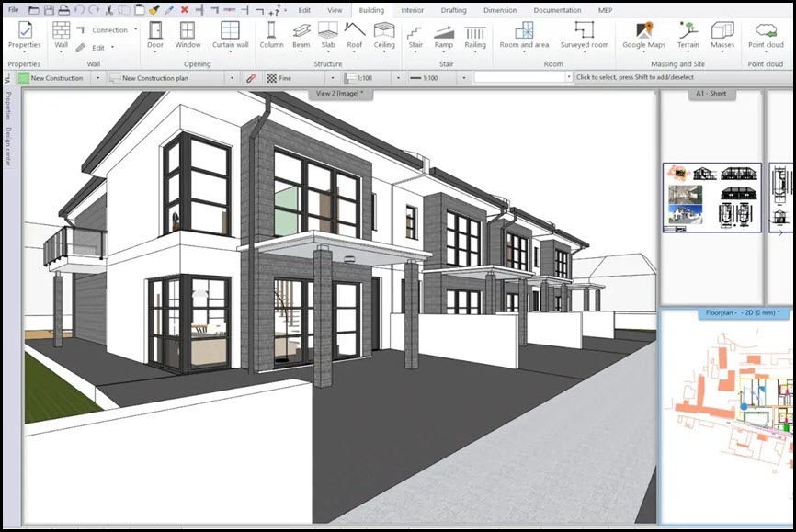796x532 pixels.
Task: Click the Redo arrow icon
Action: [x=94, y=9]
